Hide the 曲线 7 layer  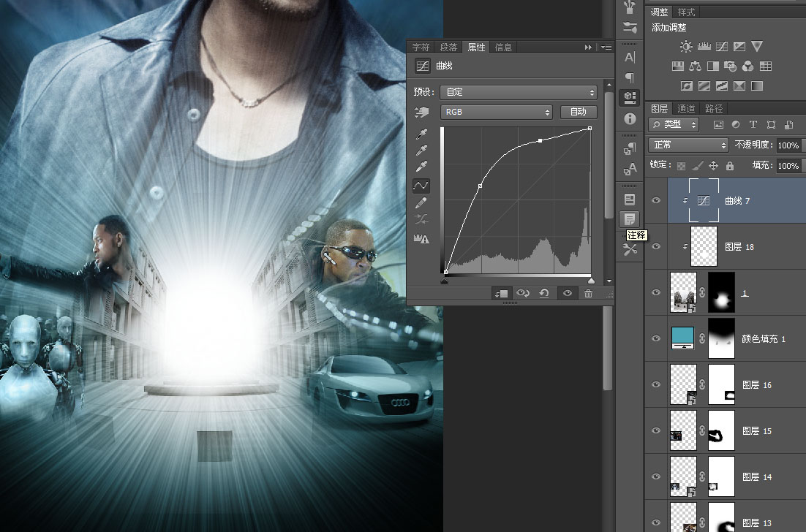(x=656, y=200)
